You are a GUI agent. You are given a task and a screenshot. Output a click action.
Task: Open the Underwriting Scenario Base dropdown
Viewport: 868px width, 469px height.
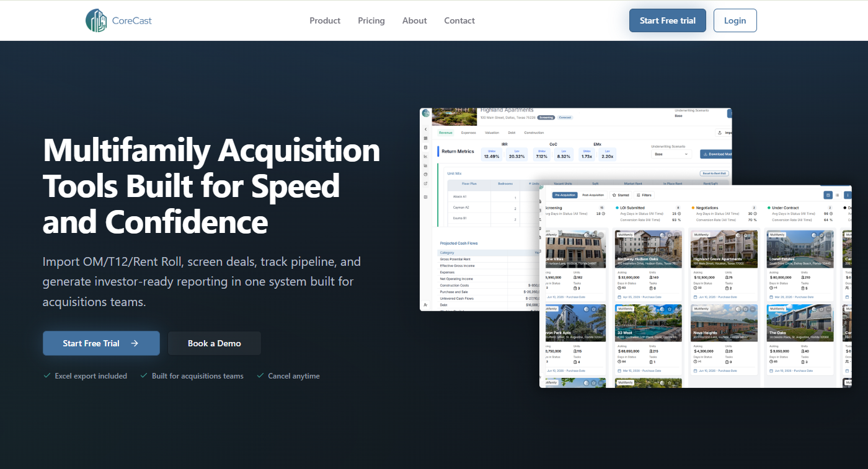point(671,154)
